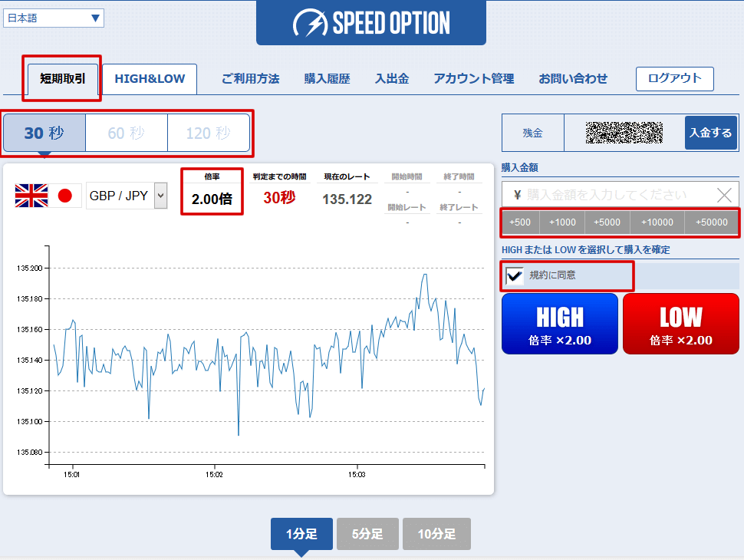Add +50000 to the purchase amount
Image resolution: width=744 pixels, height=560 pixels.
(711, 222)
